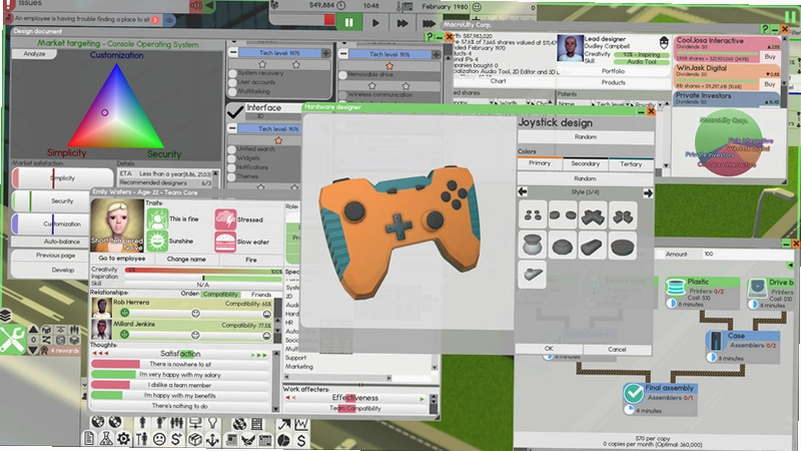This screenshot has width=801, height=451.
Task: Click the S+ money icon in the bottom toolbar
Action: 177,439
